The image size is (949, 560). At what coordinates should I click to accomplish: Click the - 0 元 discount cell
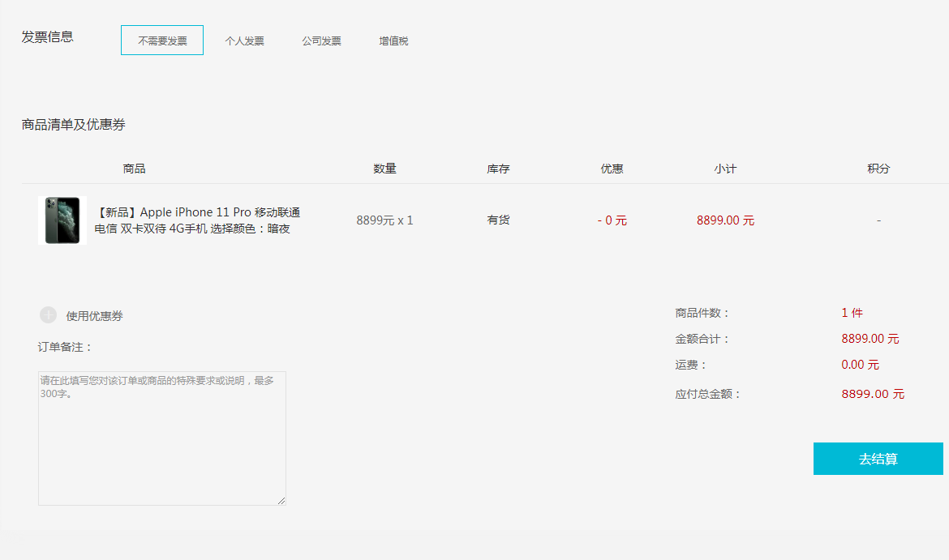tap(612, 220)
